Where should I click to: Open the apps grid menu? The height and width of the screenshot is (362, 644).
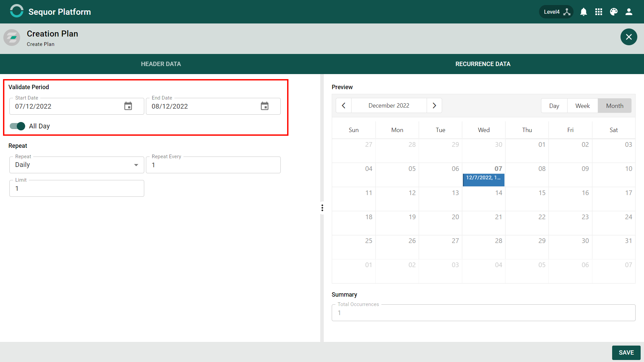[599, 12]
